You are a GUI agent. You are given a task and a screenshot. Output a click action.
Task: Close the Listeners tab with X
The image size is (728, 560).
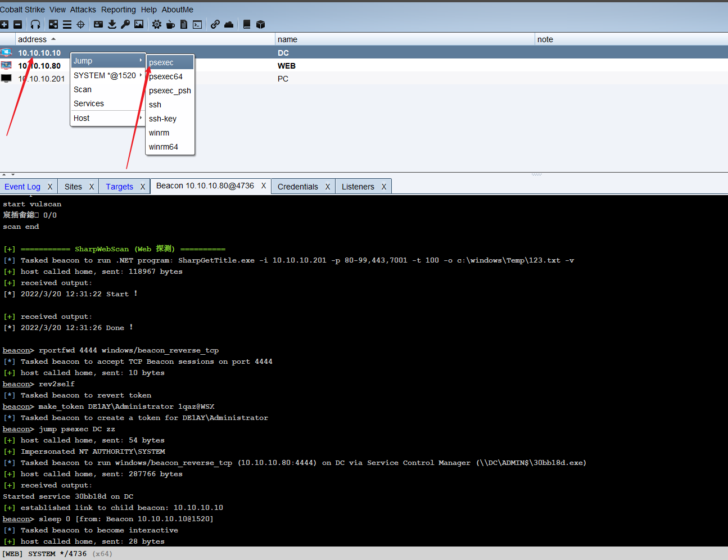click(383, 187)
